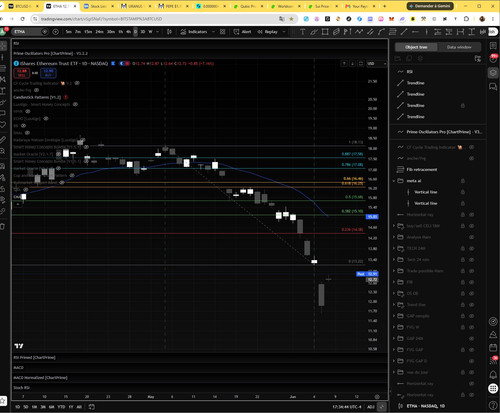Select the Trend line tool in favorites toolbar

[404, 32]
